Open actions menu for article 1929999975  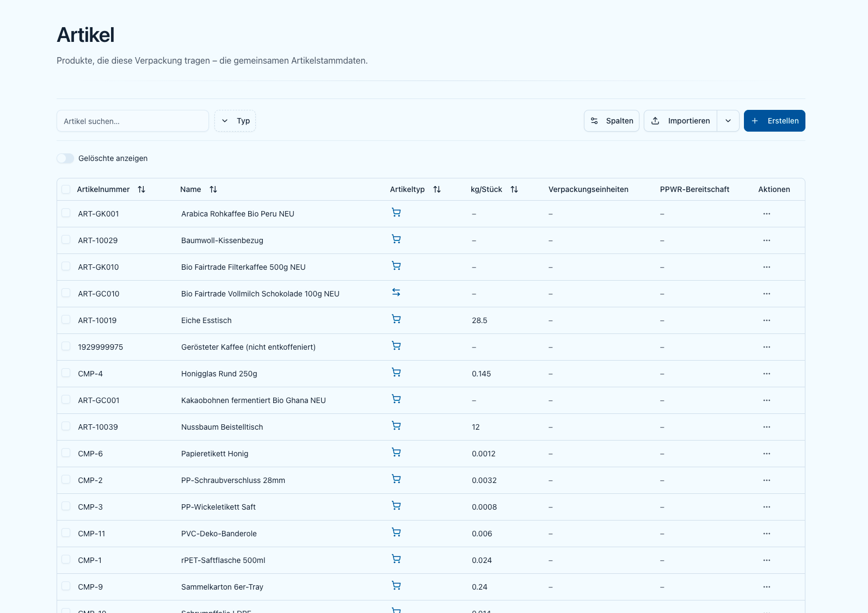click(x=767, y=347)
